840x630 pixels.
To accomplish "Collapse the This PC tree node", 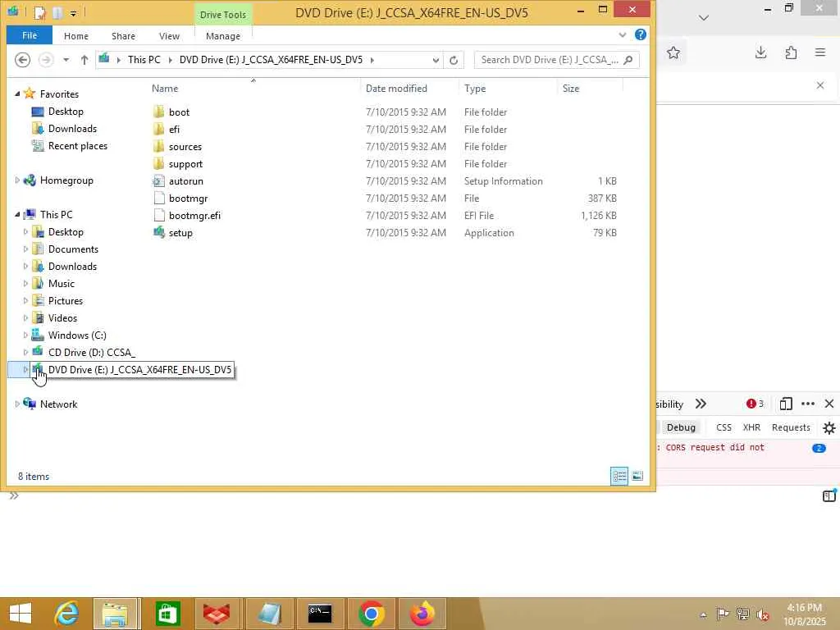I will [17, 215].
